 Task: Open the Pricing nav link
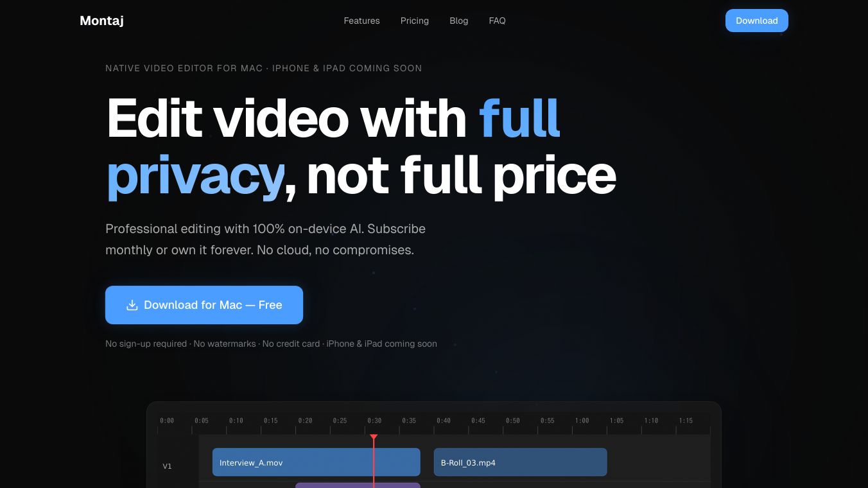[x=415, y=21]
